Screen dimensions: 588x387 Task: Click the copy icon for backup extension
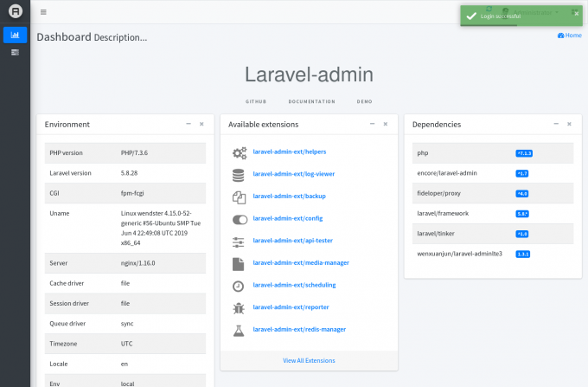pos(239,197)
